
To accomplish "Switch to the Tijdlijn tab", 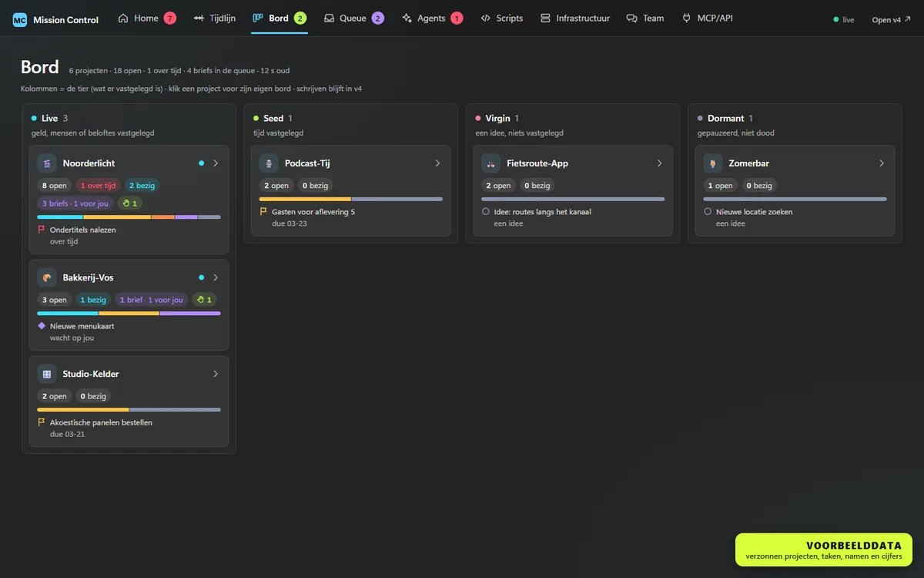I will 214,18.
